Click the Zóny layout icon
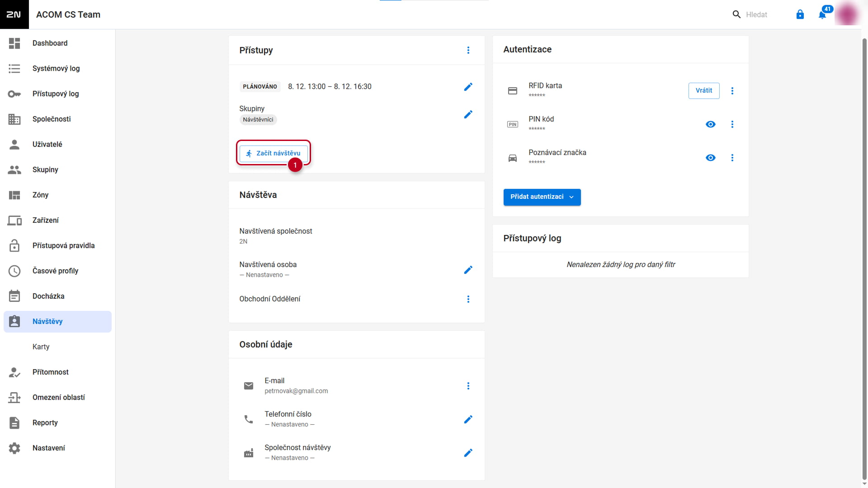868x488 pixels. click(14, 195)
